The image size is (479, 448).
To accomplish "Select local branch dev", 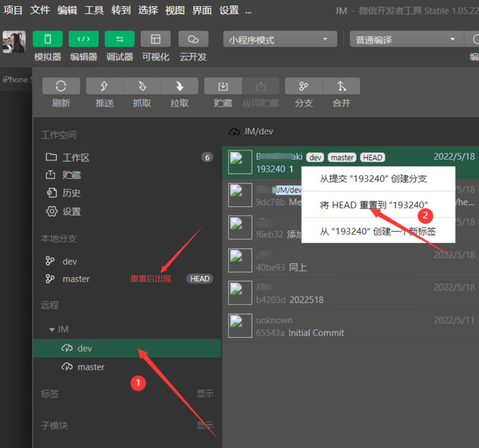I will coord(127,261).
